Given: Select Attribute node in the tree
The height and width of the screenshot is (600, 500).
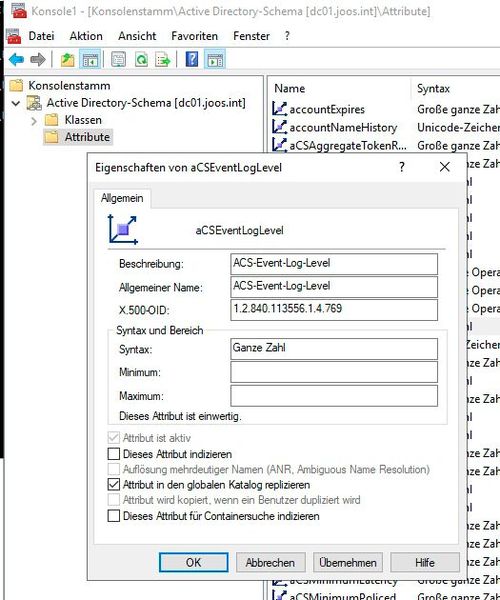Looking at the screenshot, I should [87, 137].
